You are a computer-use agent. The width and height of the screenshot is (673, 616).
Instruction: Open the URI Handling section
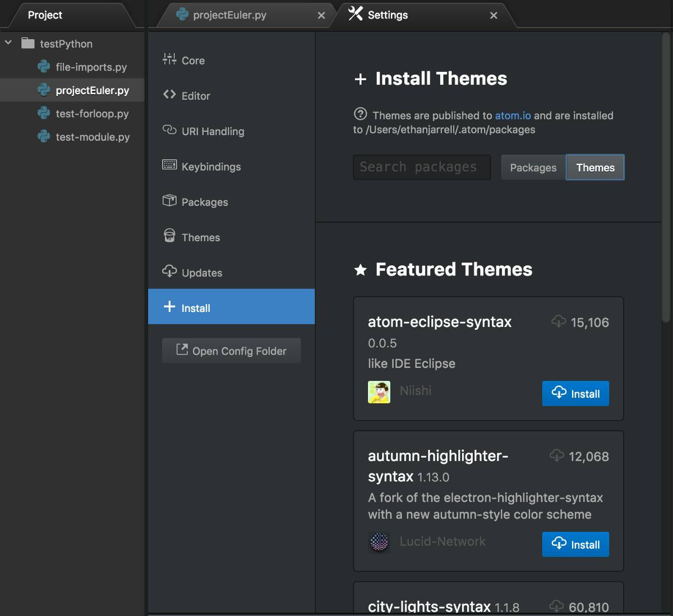(212, 131)
